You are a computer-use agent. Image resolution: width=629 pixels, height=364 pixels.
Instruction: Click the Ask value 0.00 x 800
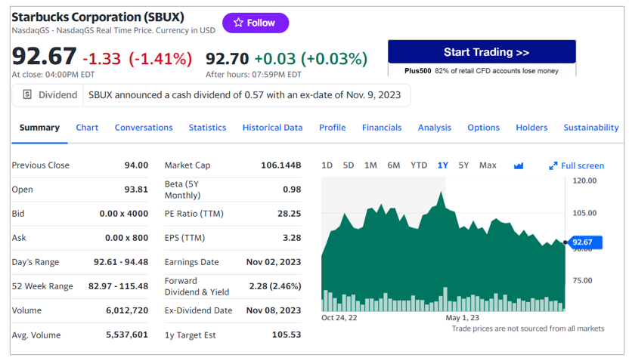point(127,238)
